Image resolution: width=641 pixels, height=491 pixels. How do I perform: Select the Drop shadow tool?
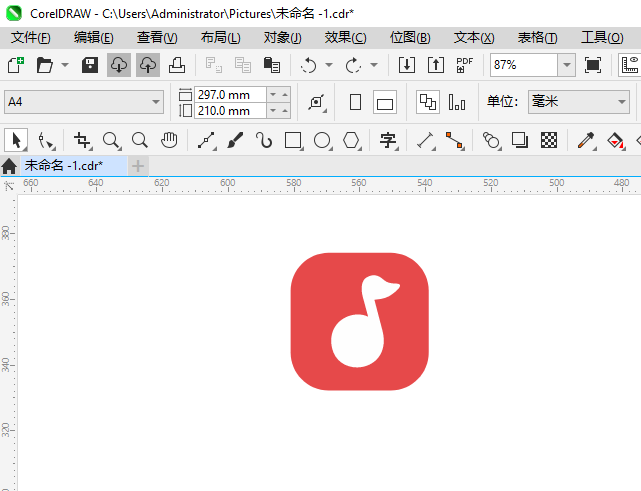520,141
